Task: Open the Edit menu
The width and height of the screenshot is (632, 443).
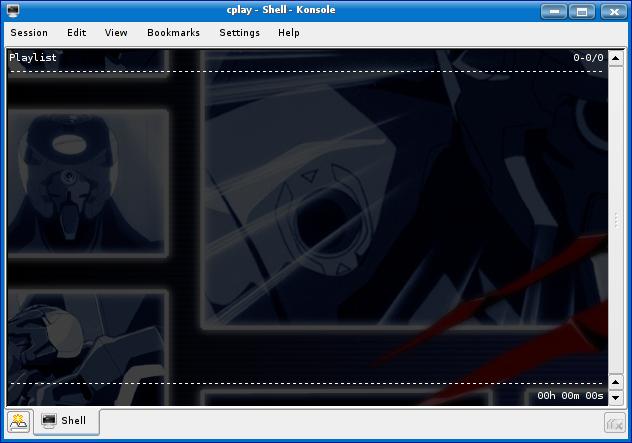Action: pyautogui.click(x=77, y=32)
